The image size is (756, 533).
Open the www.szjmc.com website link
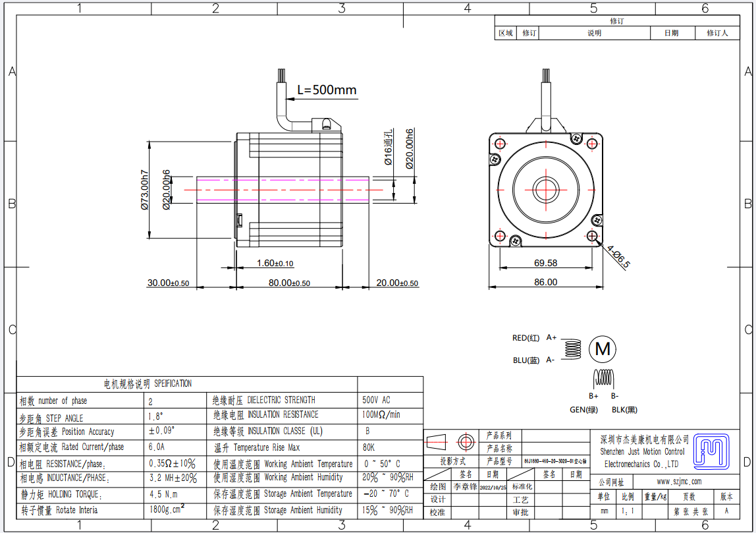(x=678, y=482)
